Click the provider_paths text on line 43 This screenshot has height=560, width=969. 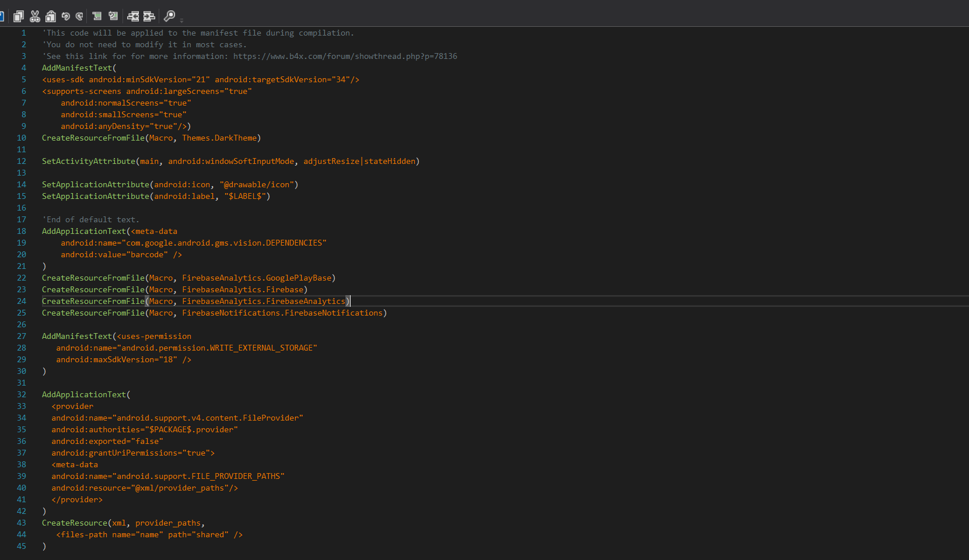[168, 523]
